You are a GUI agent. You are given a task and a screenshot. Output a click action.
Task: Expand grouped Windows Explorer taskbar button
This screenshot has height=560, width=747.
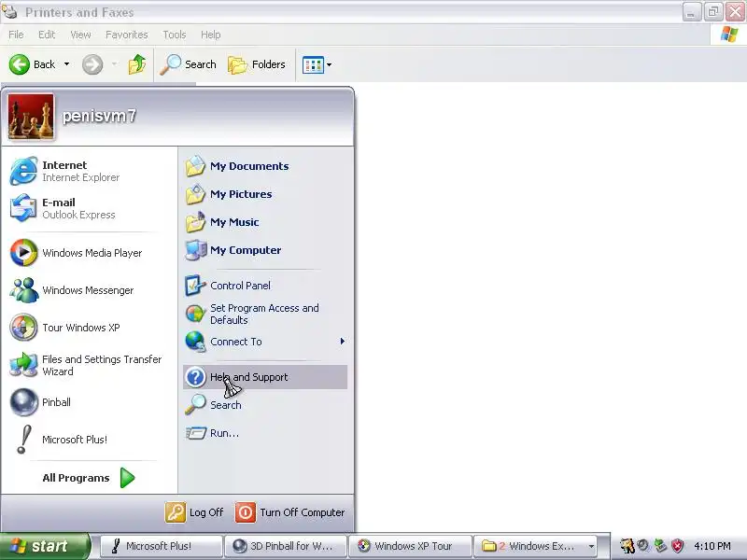click(536, 546)
